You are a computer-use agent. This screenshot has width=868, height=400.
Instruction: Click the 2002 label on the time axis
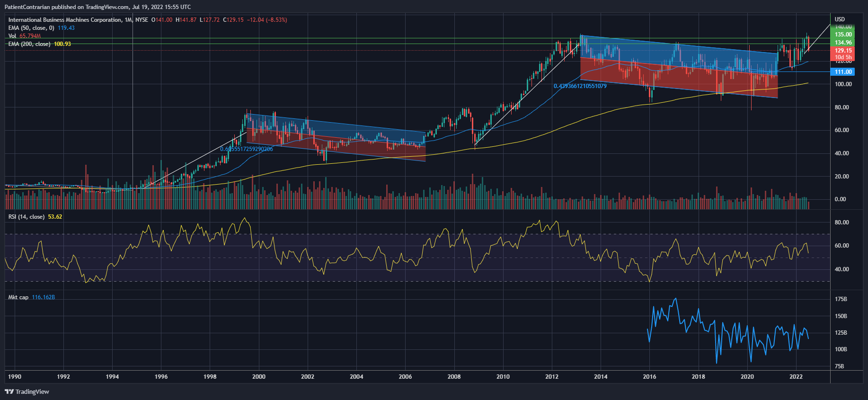(x=308, y=377)
